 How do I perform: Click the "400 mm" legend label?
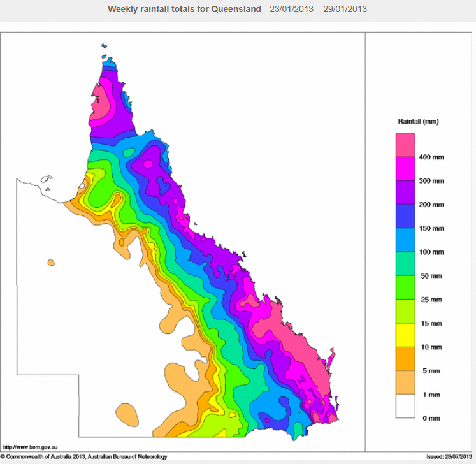tap(431, 157)
